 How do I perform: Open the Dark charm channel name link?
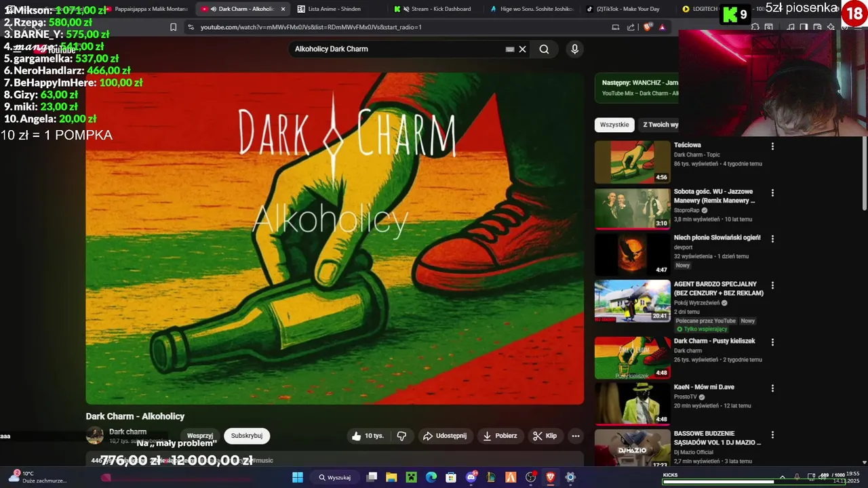click(127, 432)
